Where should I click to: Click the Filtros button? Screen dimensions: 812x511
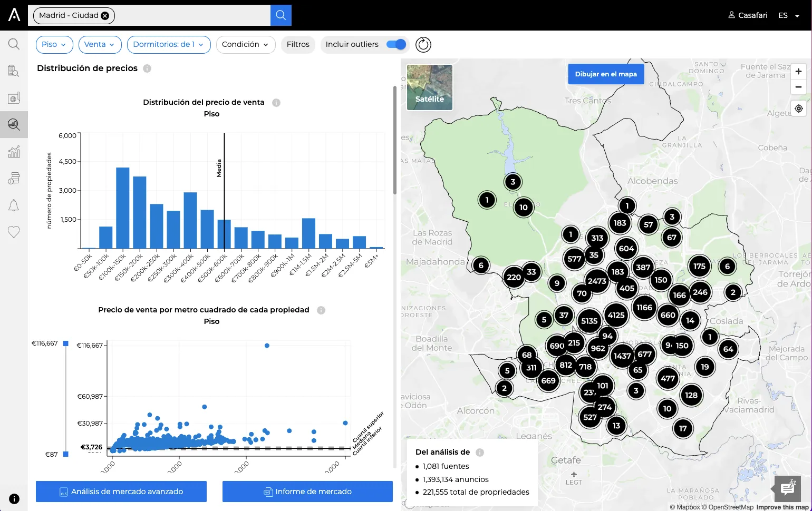(x=298, y=45)
